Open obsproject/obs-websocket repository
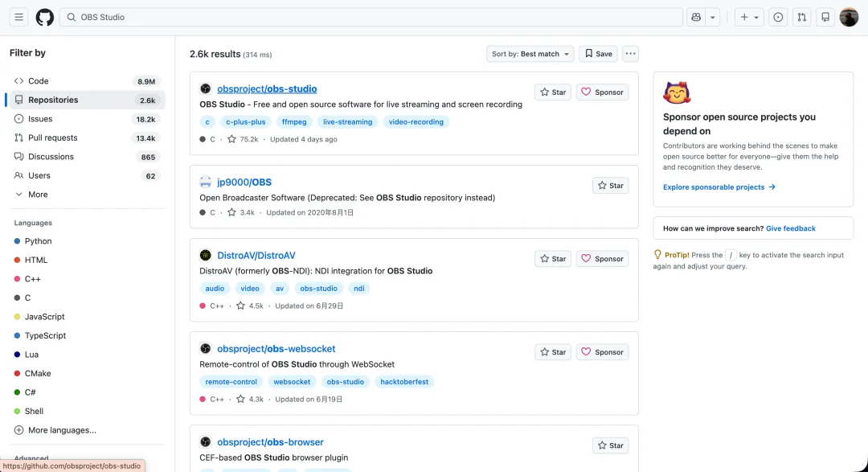The width and height of the screenshot is (868, 472). tap(276, 349)
